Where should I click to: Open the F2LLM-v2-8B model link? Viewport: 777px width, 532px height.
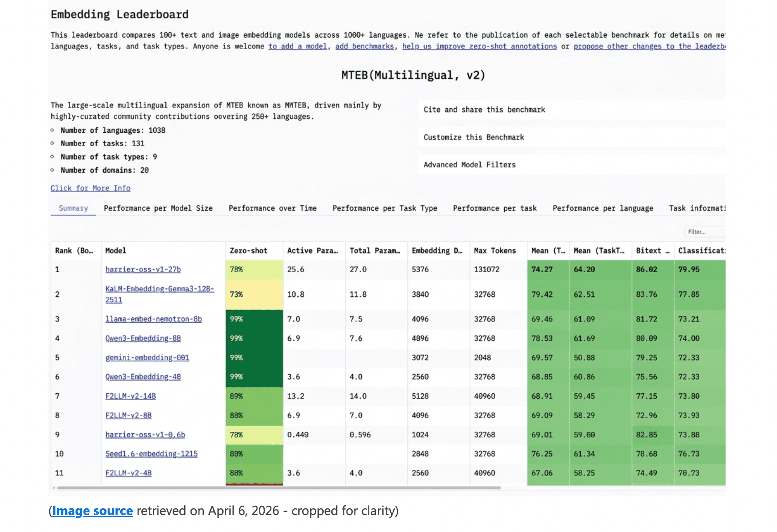(128, 415)
